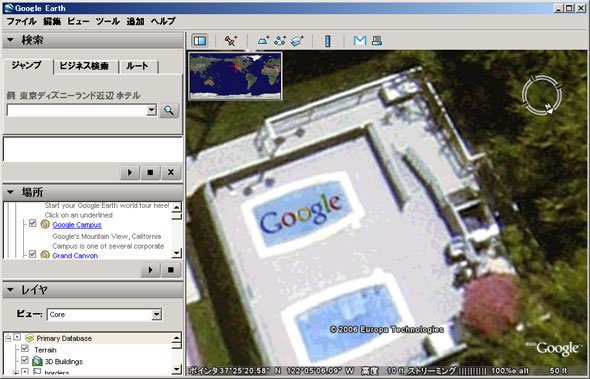Viewport: 590px width, 379px height.
Task: Clear the search results with X button
Action: pyautogui.click(x=171, y=172)
